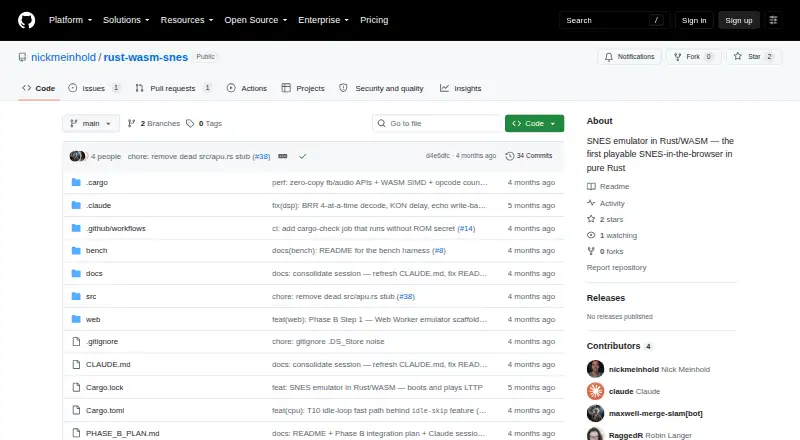Open the main branch dropdown
Image resolution: width=800 pixels, height=440 pixels.
click(91, 124)
